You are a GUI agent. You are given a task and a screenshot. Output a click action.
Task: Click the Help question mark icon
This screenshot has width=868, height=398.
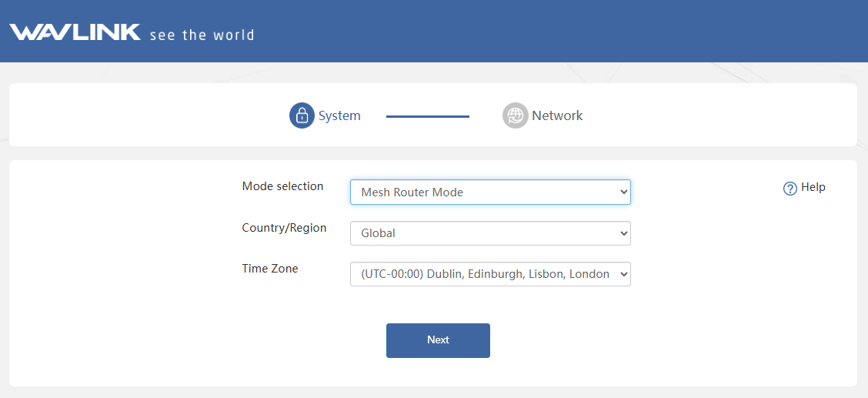pyautogui.click(x=790, y=189)
